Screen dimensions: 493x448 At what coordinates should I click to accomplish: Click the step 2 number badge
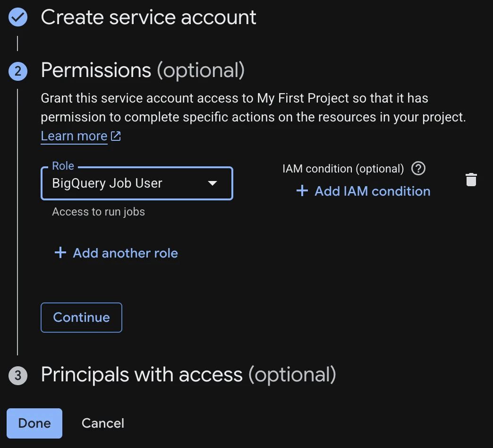click(18, 71)
